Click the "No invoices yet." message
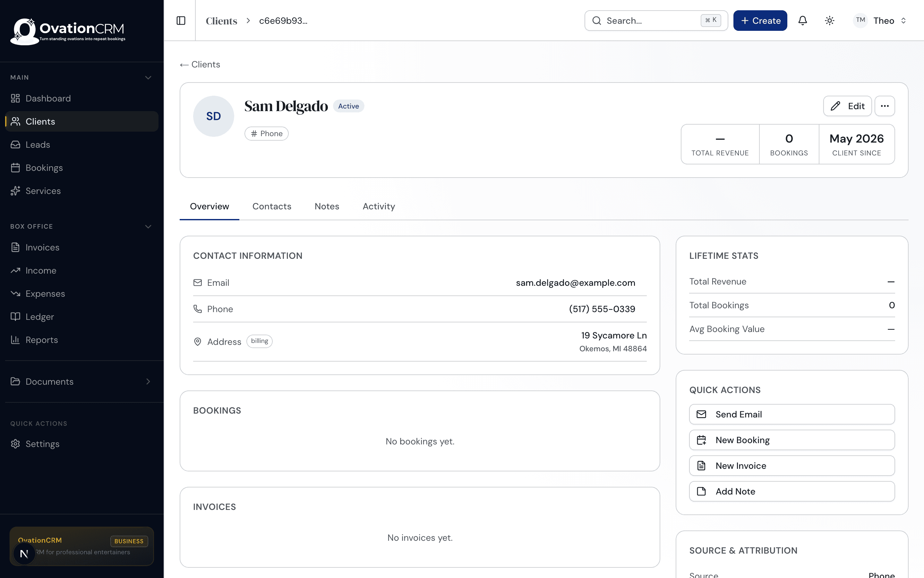The image size is (924, 578). coord(420,538)
